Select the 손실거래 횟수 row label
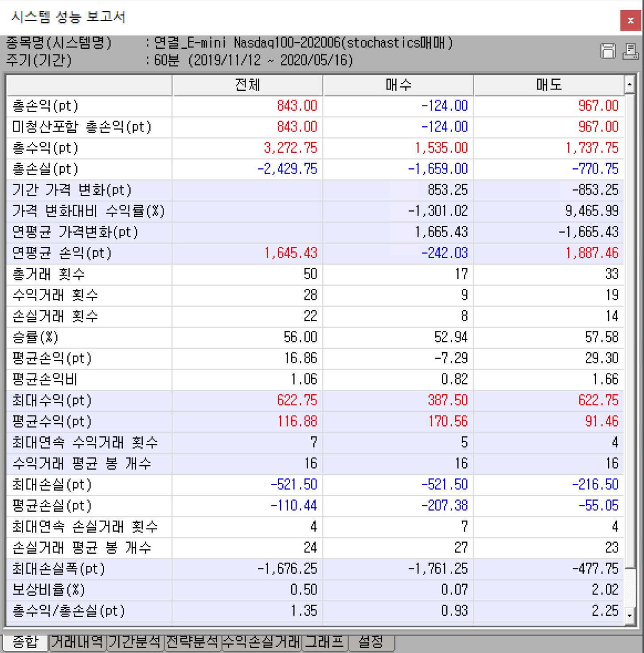The height and width of the screenshot is (653, 644). coord(55,316)
